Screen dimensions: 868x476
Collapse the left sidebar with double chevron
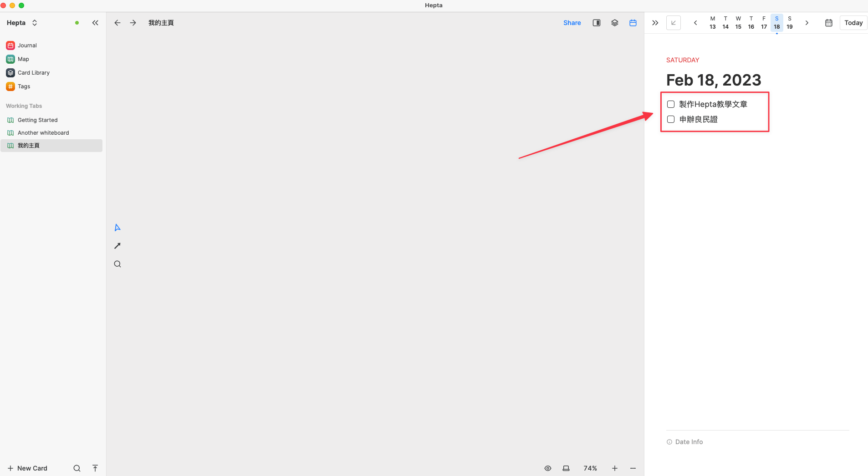[x=95, y=23]
